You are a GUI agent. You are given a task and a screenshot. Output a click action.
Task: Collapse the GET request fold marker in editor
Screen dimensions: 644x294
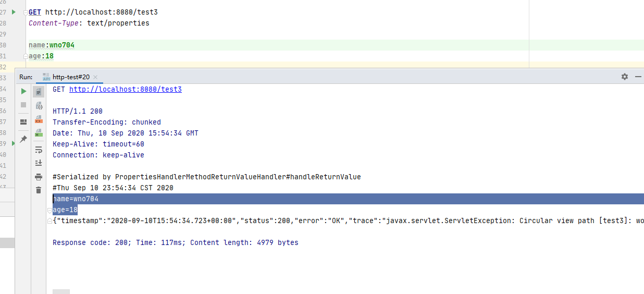pyautogui.click(x=25, y=13)
